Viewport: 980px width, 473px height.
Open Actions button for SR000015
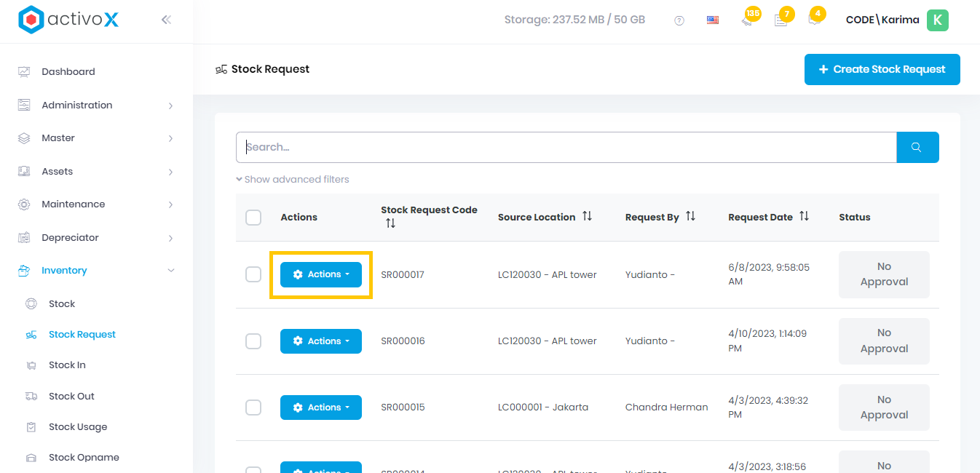click(x=321, y=408)
